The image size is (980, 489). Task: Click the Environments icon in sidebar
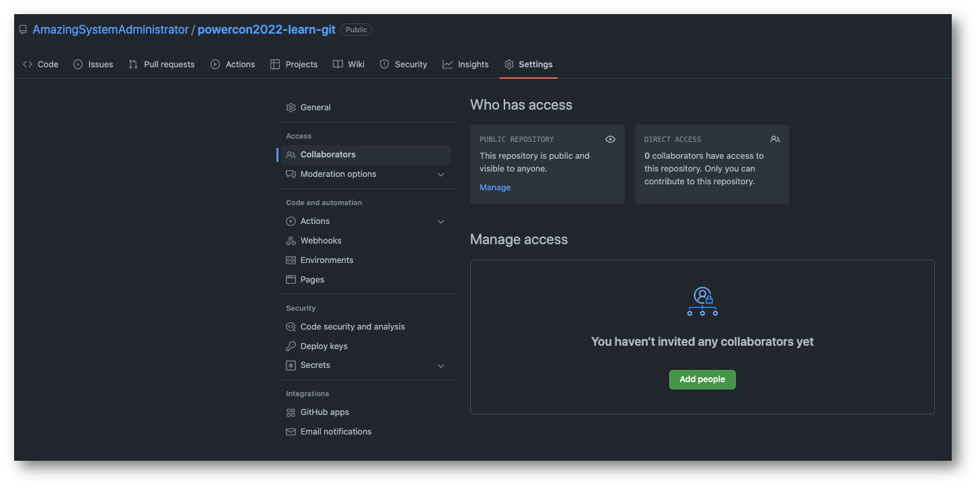pos(291,260)
